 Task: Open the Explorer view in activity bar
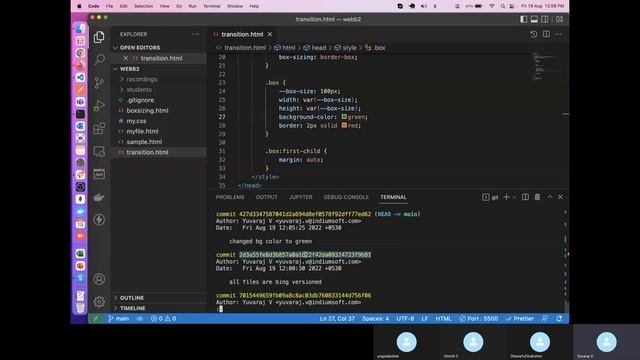pyautogui.click(x=99, y=37)
